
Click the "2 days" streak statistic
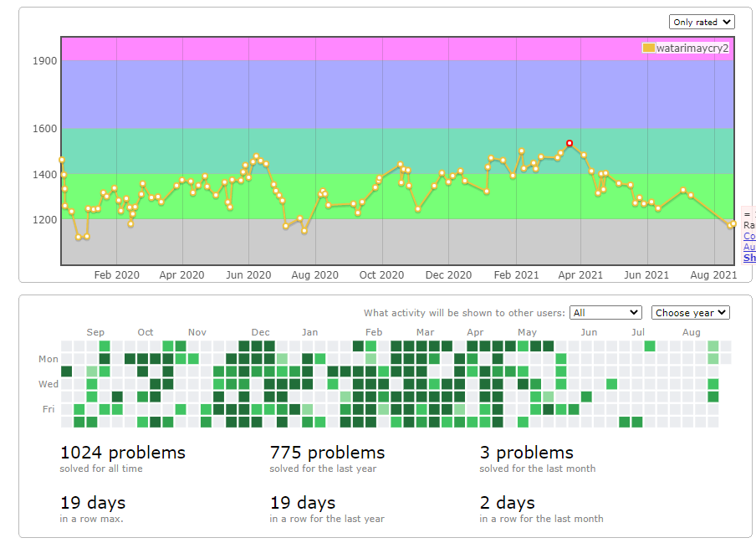(x=508, y=503)
